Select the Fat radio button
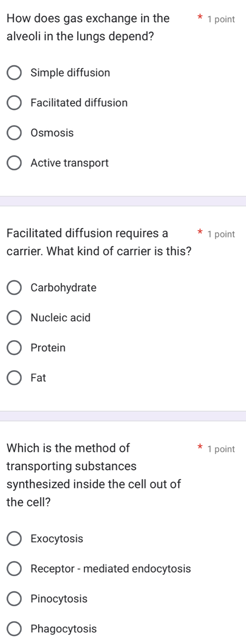Screen dimensions: 246x644 [14, 378]
